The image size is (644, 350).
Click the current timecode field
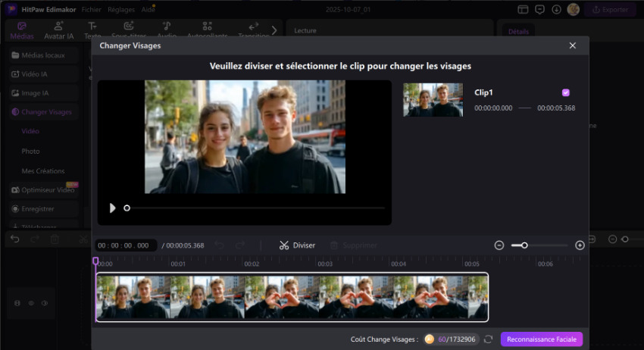[126, 245]
